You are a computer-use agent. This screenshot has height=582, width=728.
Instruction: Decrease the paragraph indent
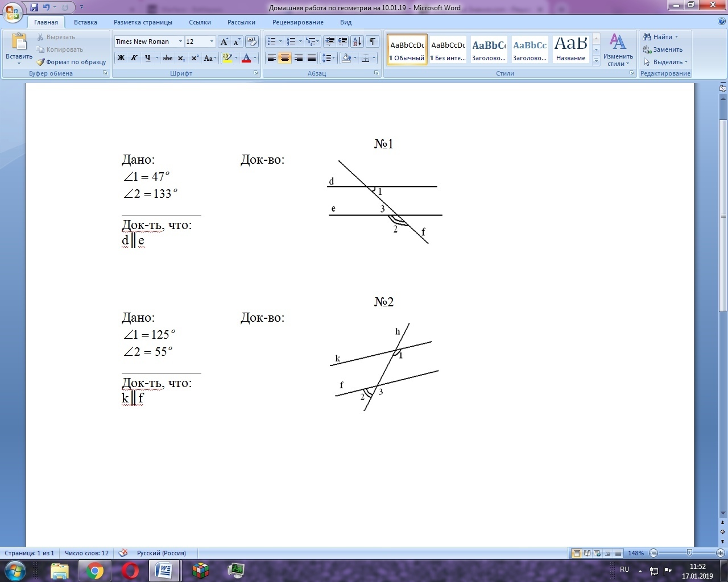pos(330,41)
